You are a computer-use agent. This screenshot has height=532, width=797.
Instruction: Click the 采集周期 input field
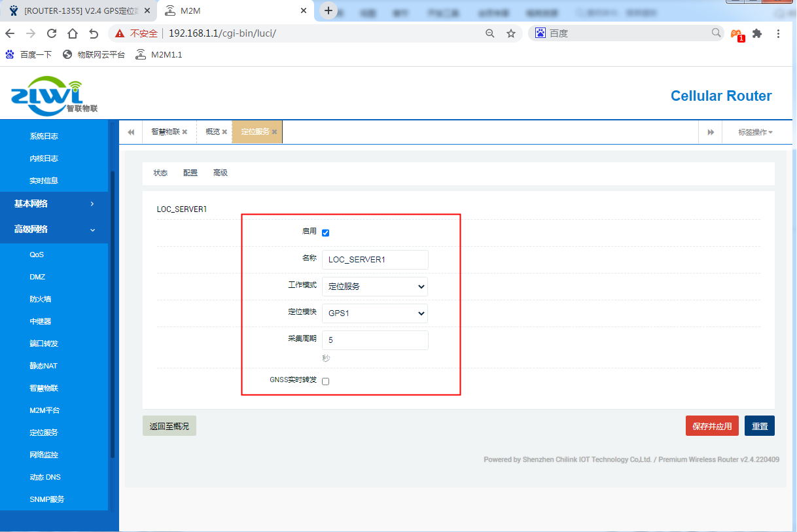(374, 340)
